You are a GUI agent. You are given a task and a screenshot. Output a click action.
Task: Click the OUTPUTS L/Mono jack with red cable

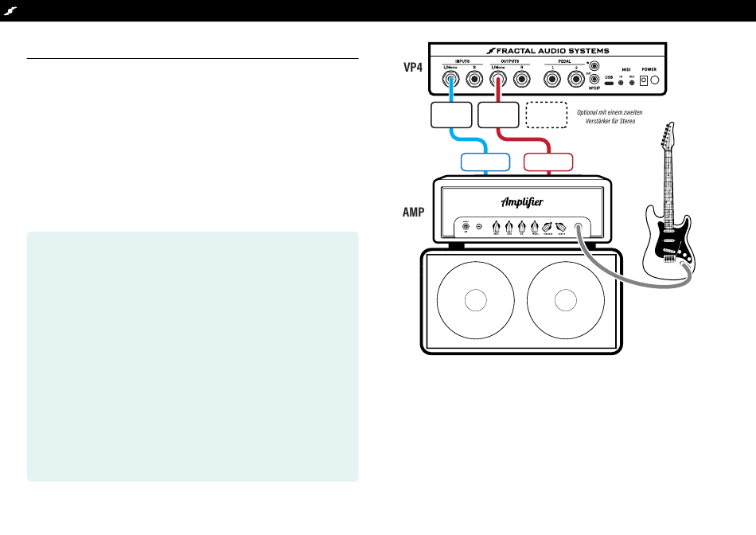[498, 79]
